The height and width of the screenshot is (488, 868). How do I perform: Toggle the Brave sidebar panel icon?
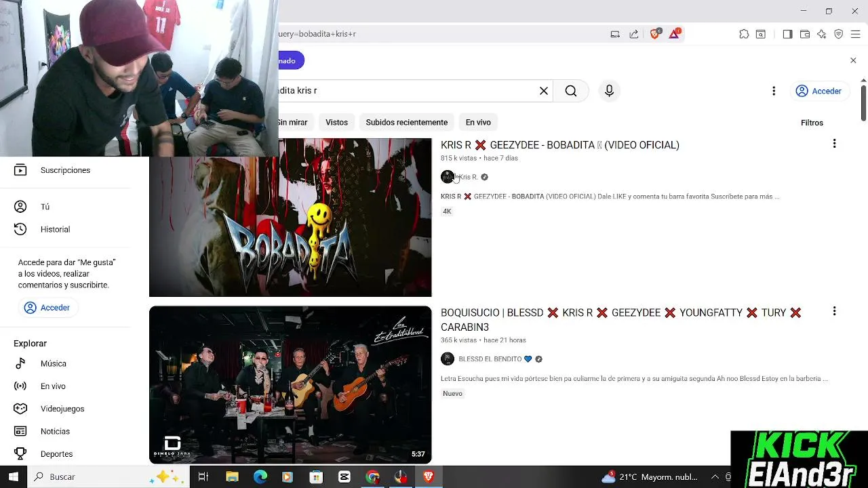click(x=787, y=34)
